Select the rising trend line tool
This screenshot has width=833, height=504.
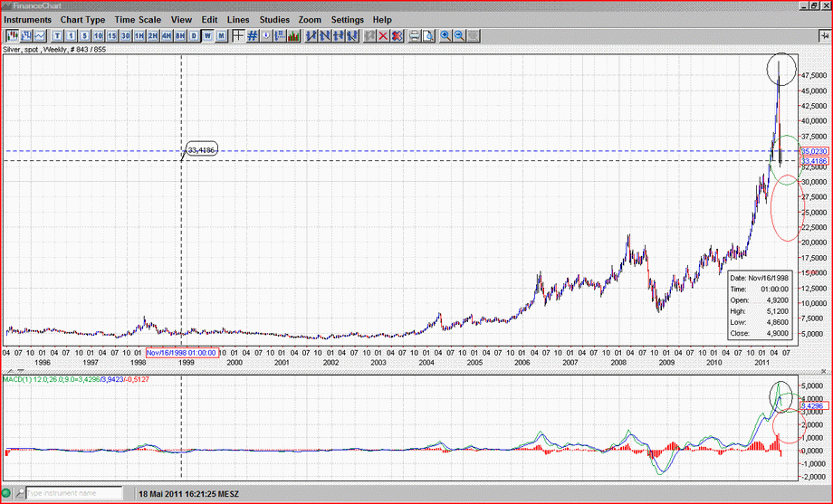311,35
